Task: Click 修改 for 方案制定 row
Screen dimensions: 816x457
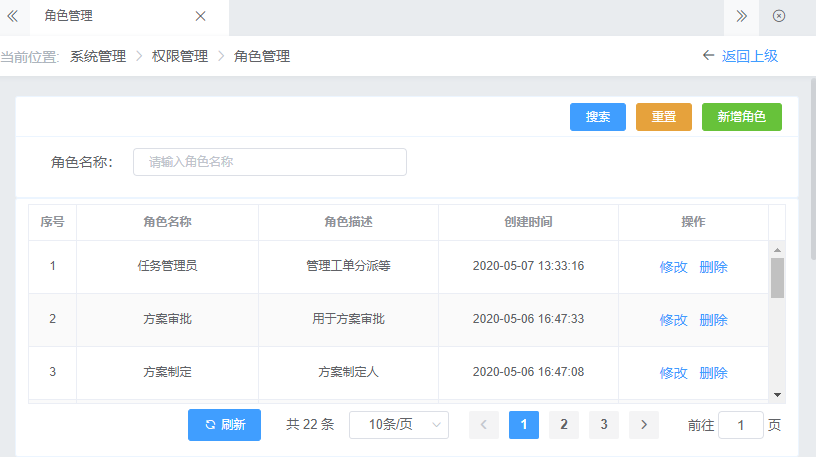Action: click(673, 373)
